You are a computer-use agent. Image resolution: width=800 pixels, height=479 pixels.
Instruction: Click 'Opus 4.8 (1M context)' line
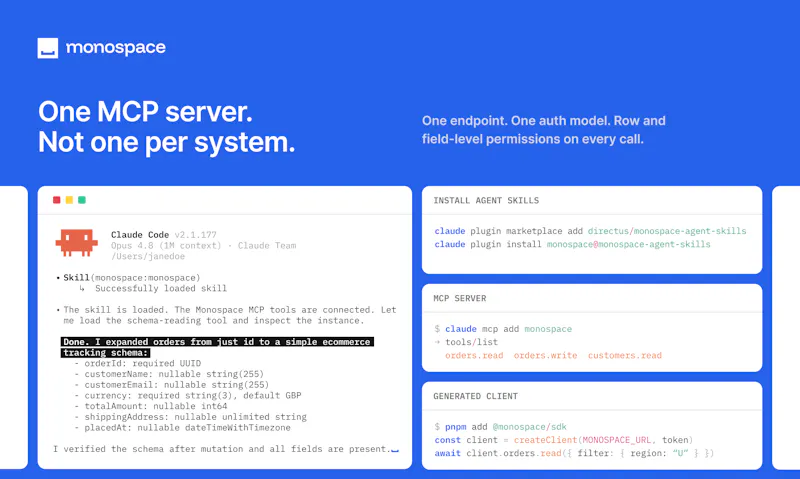pos(204,245)
